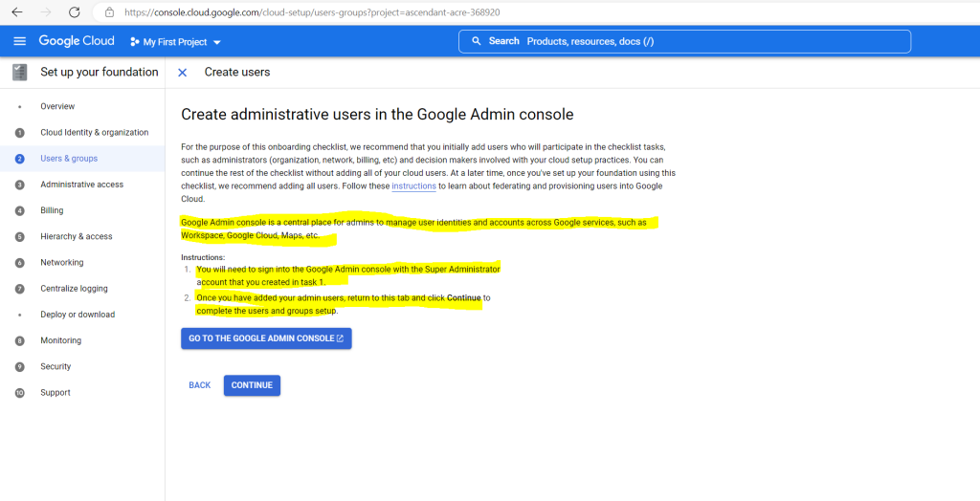980x501 pixels.
Task: Click step 4 number badge
Action: click(19, 211)
